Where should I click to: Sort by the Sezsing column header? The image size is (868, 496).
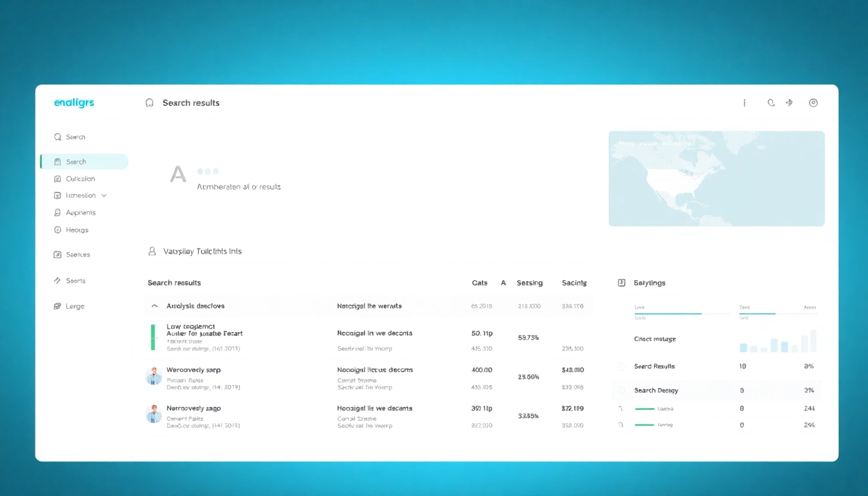tap(530, 283)
